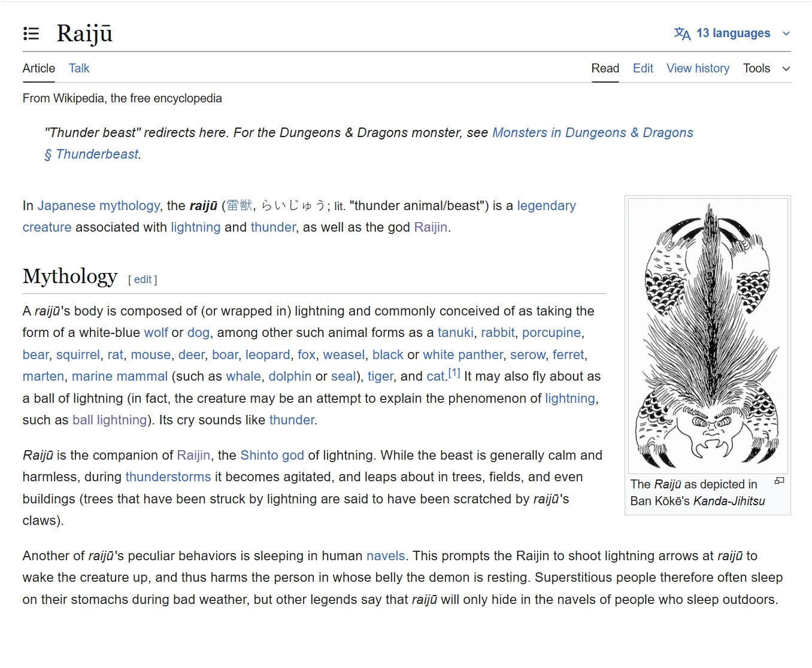Follow the fox link
The width and height of the screenshot is (812, 668).
[307, 355]
